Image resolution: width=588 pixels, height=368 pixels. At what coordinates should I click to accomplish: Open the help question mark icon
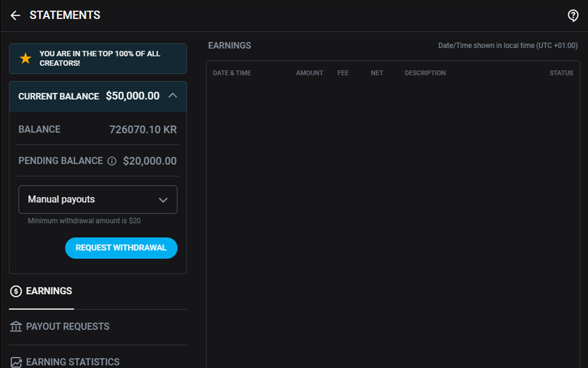click(573, 16)
